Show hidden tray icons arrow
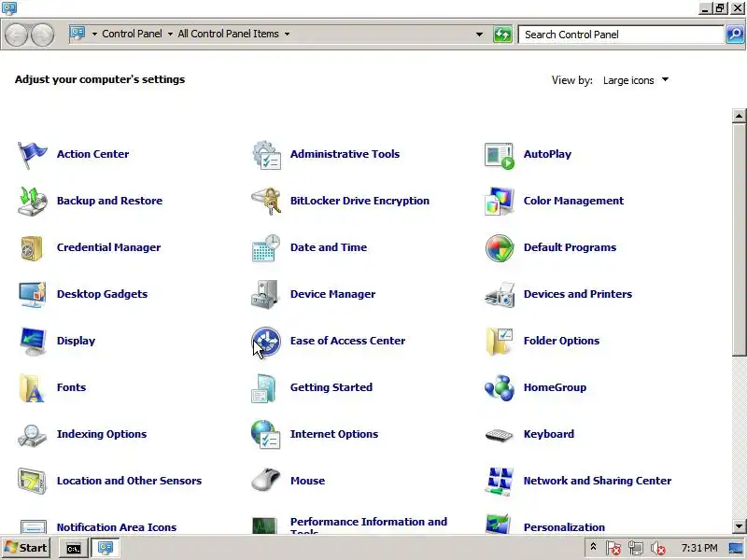This screenshot has height=560, width=747. click(x=593, y=547)
